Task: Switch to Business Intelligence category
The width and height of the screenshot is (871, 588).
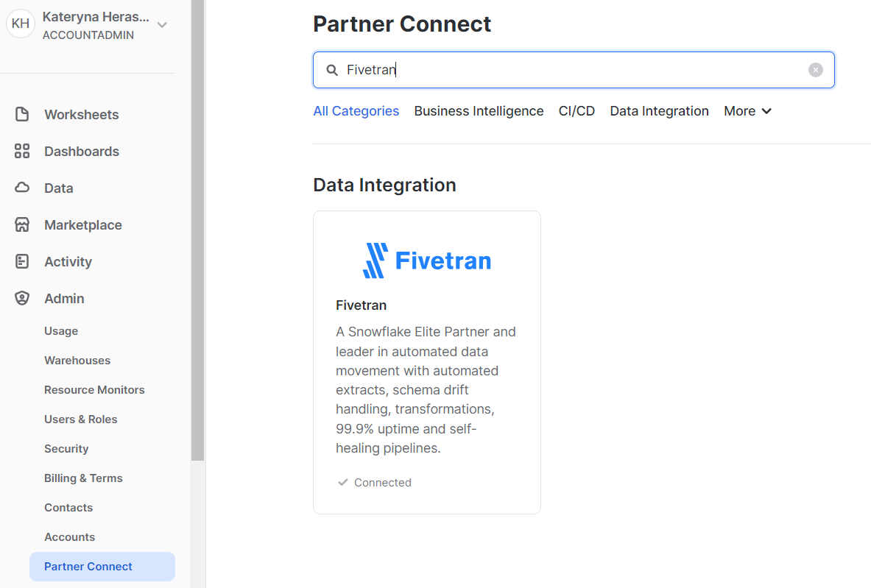Action: coord(479,111)
